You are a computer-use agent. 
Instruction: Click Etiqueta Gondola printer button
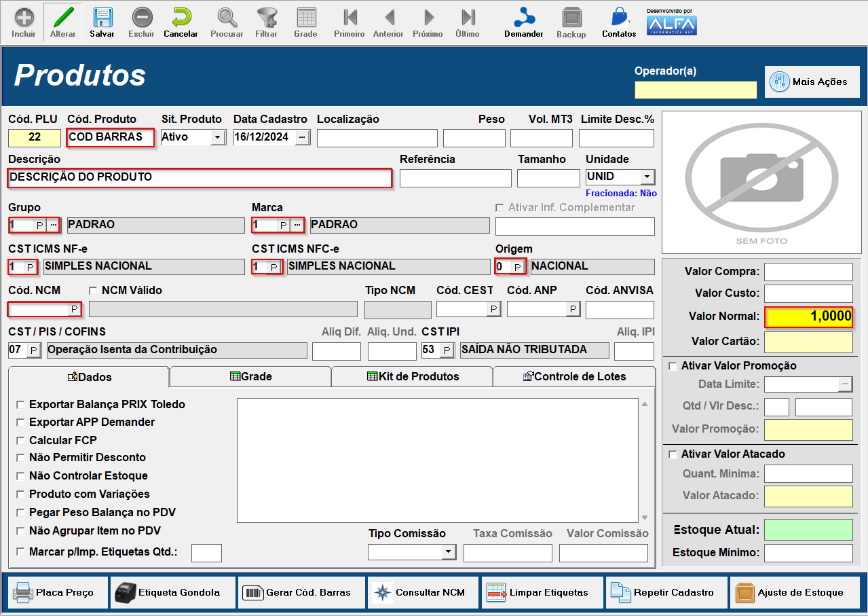pyautogui.click(x=173, y=592)
